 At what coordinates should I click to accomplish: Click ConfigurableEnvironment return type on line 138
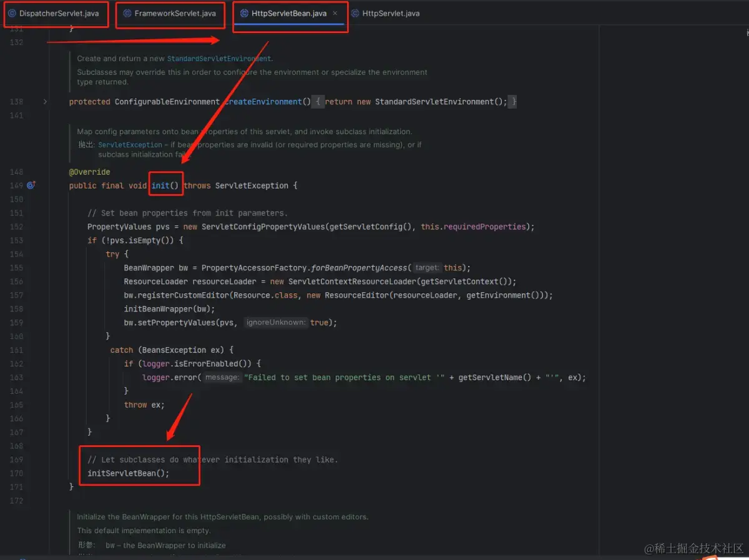(167, 102)
